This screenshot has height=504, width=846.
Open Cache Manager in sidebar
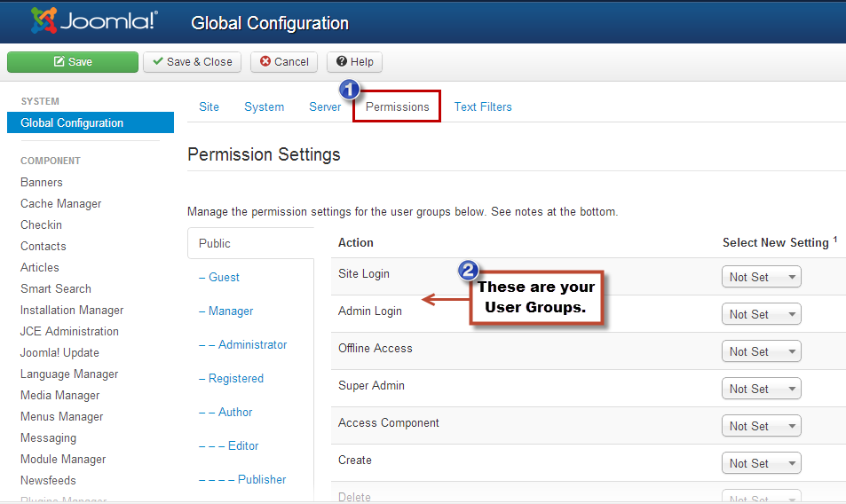point(61,204)
